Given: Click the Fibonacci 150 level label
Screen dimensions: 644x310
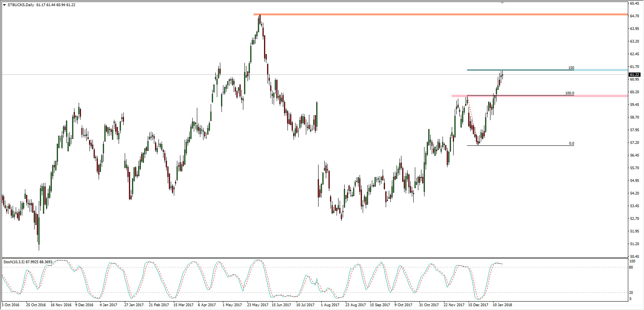Looking at the screenshot, I should click(571, 68).
